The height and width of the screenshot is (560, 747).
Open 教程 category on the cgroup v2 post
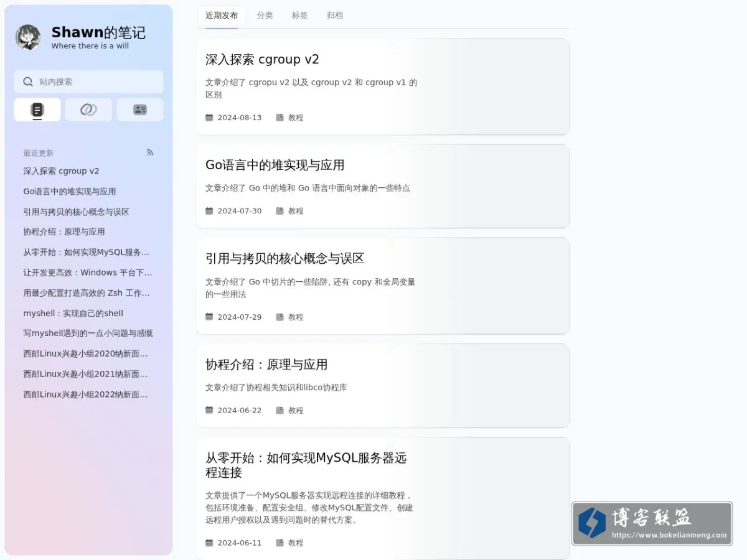point(296,118)
